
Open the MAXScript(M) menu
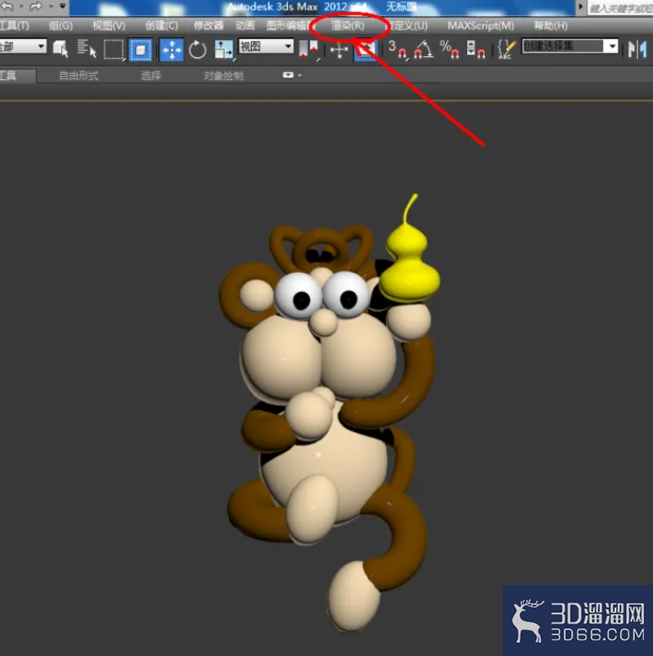click(481, 26)
